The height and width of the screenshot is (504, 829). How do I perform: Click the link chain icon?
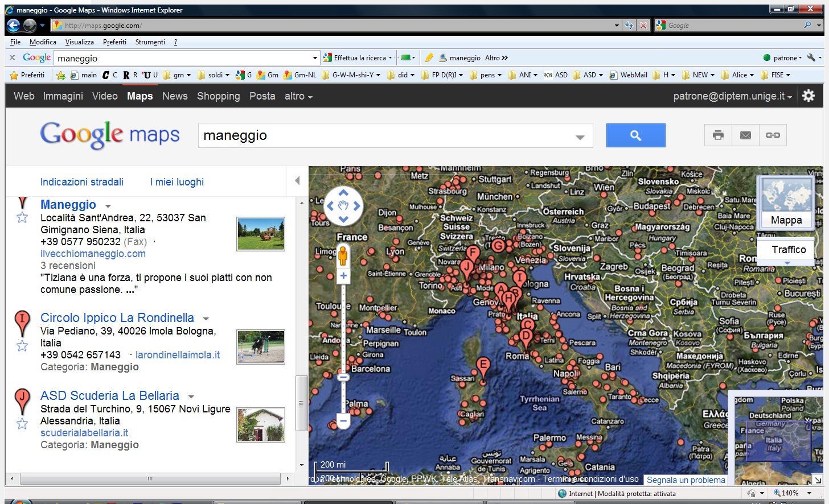[773, 135]
